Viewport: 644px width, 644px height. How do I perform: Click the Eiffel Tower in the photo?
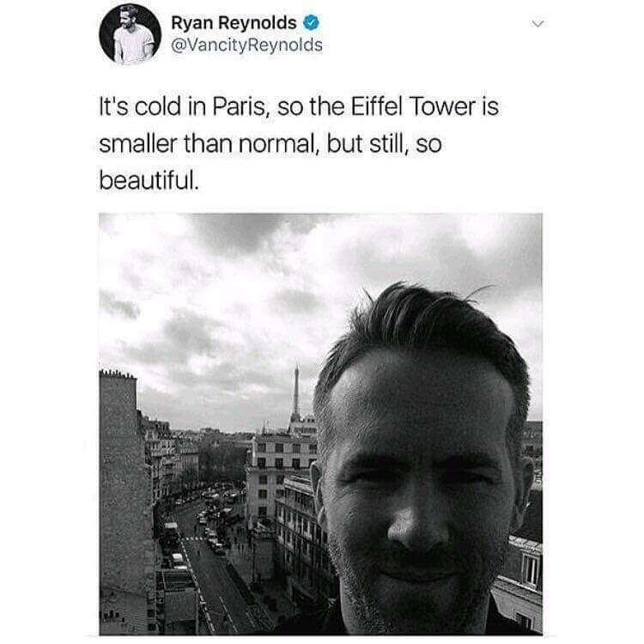[x=295, y=393]
